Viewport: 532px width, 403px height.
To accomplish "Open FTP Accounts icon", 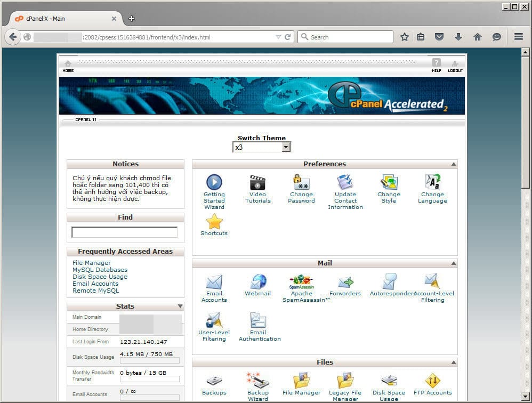I will [432, 381].
